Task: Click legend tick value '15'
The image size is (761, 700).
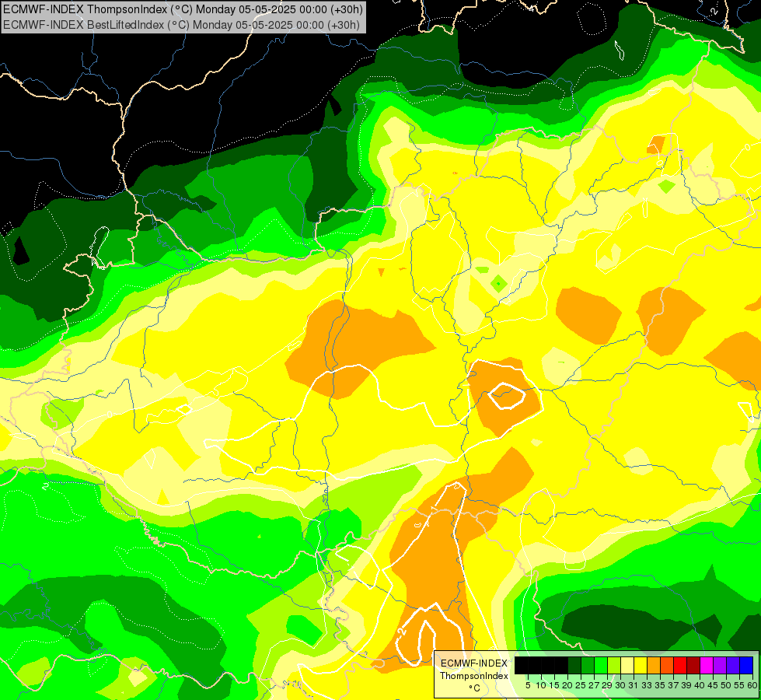Action: (555, 685)
